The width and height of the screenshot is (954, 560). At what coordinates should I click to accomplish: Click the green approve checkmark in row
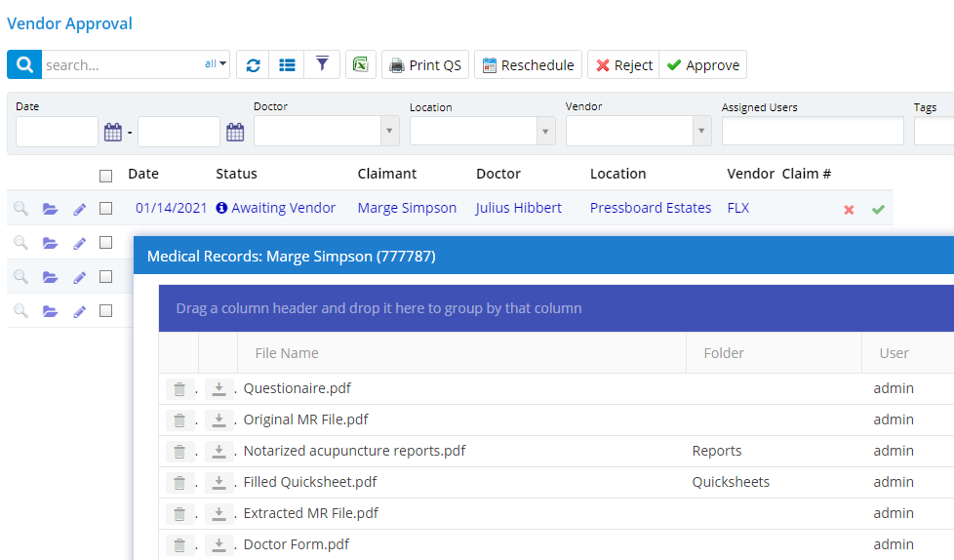[878, 209]
